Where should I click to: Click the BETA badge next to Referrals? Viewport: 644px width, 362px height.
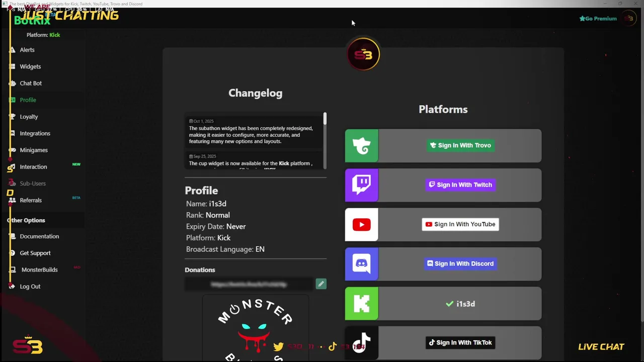click(76, 198)
